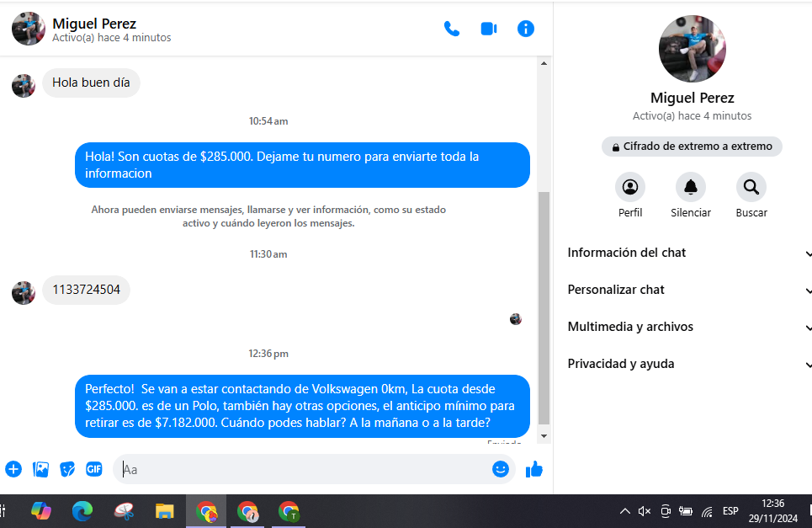Click chat scrollbar down arrow

click(x=544, y=436)
